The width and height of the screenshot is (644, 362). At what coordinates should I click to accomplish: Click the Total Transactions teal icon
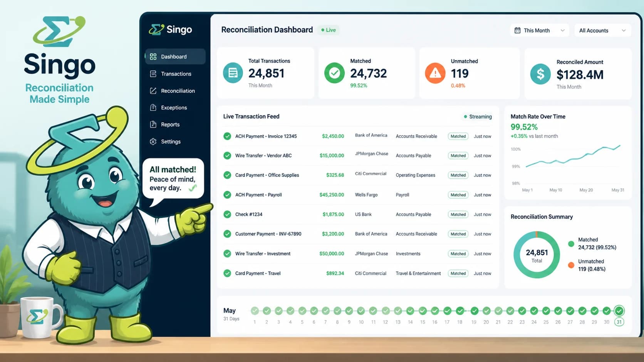point(233,73)
